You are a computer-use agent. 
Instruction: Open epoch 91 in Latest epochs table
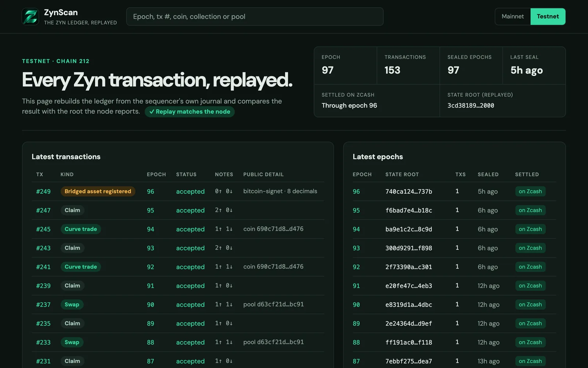(356, 286)
